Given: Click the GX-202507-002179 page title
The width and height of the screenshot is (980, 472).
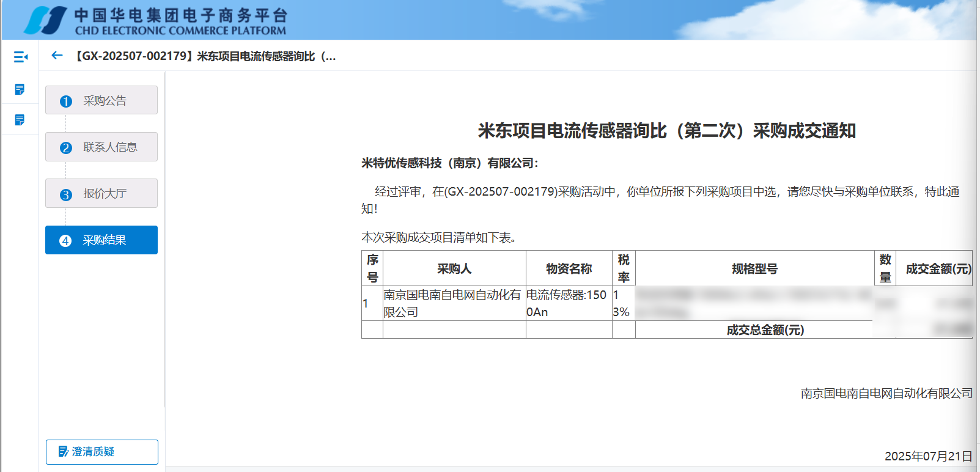Looking at the screenshot, I should 205,56.
